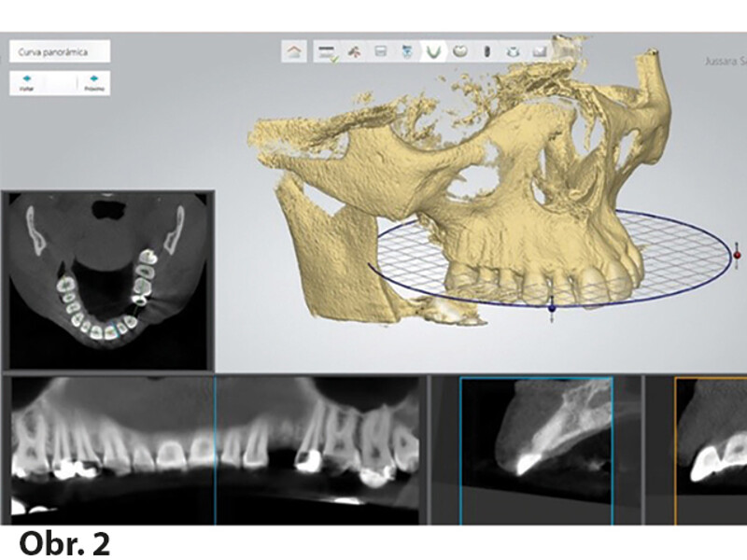Click the tooth crown icon in toolbar
The image size is (747, 560).
click(x=460, y=52)
